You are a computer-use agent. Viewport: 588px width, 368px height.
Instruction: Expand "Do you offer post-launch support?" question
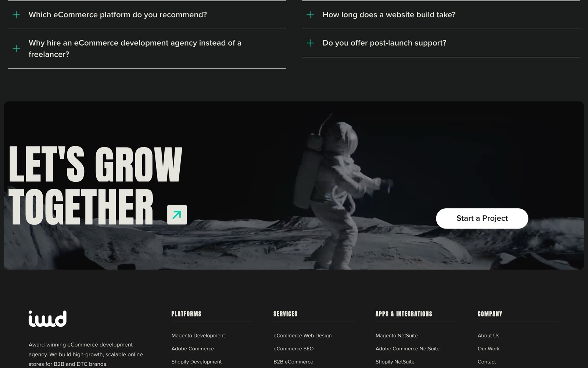click(x=441, y=43)
